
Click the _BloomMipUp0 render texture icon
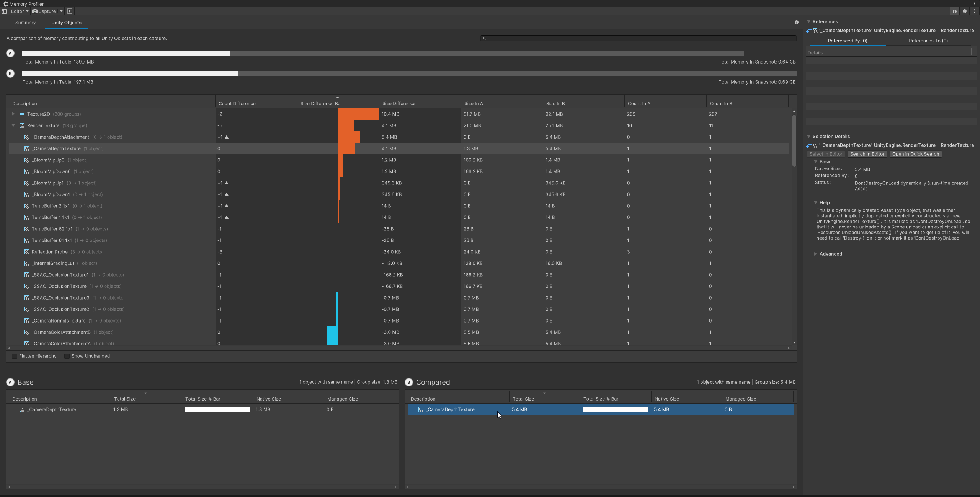tap(27, 160)
